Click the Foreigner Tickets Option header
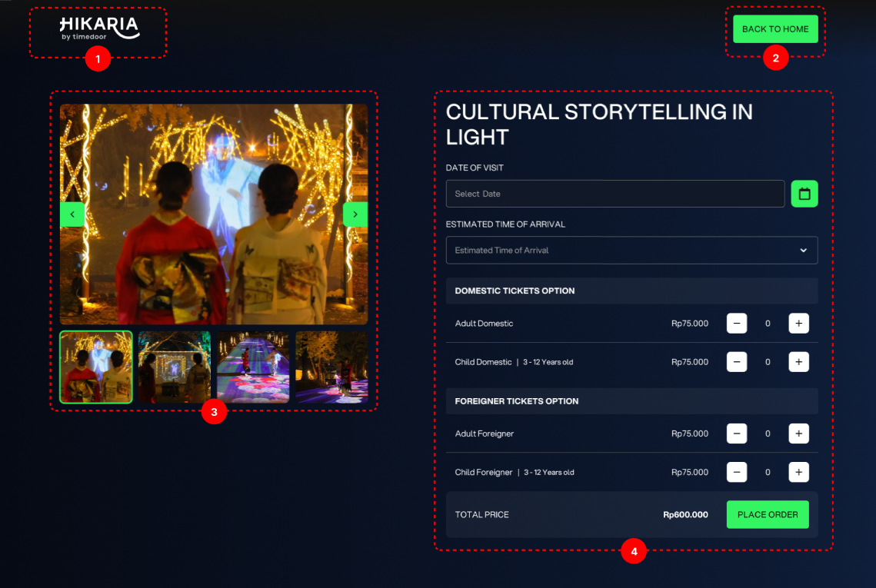The height and width of the screenshot is (588, 876). 631,401
